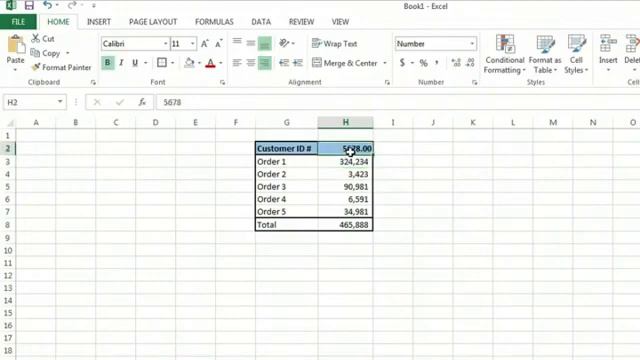Select row 8 header

[x=8, y=225]
